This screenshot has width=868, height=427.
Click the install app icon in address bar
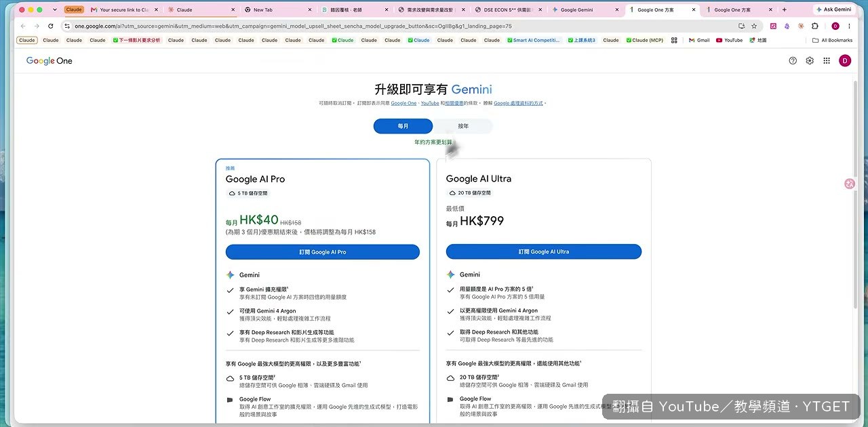tap(741, 26)
